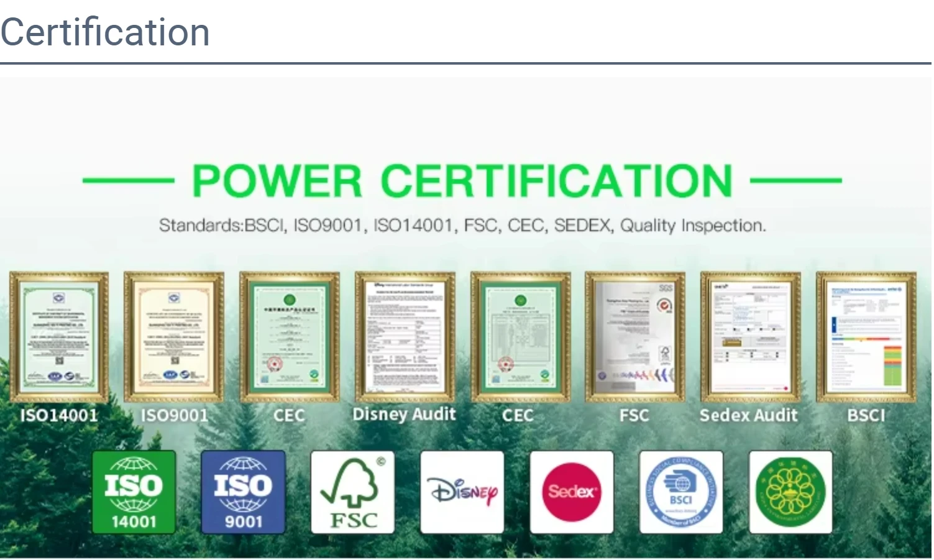Click the blue BSCI circular logo badge
This screenshot has height=560, width=934.
click(681, 492)
